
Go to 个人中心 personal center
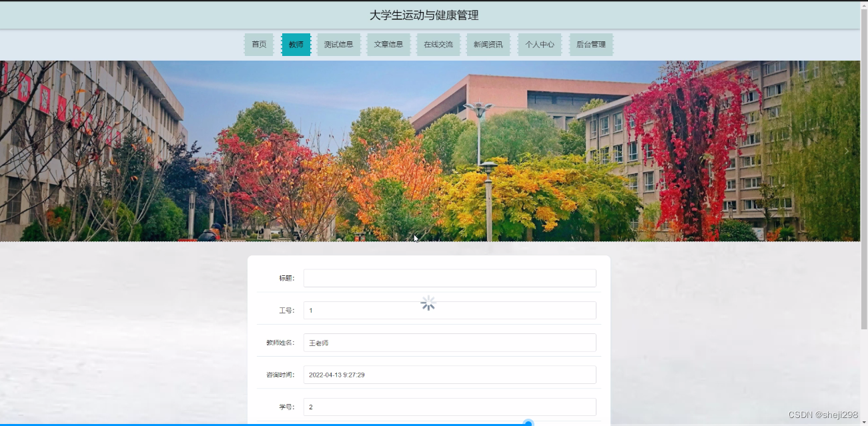click(x=539, y=45)
